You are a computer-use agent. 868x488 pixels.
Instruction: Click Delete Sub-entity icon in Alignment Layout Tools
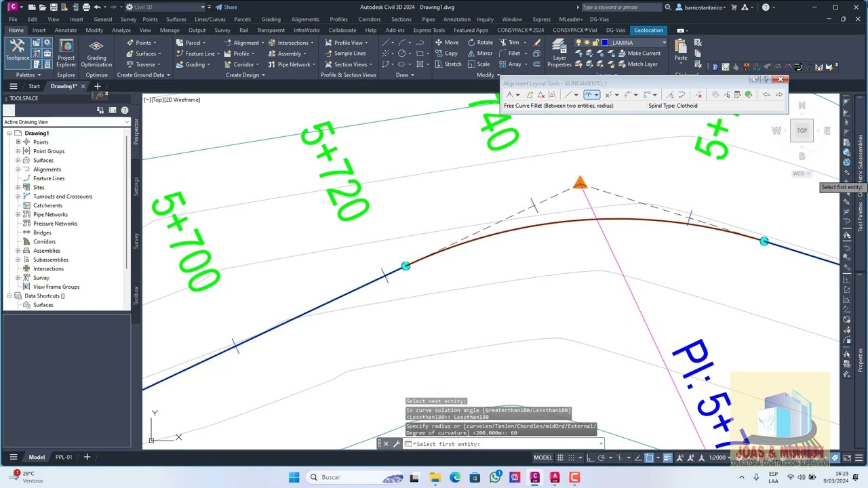(698, 95)
